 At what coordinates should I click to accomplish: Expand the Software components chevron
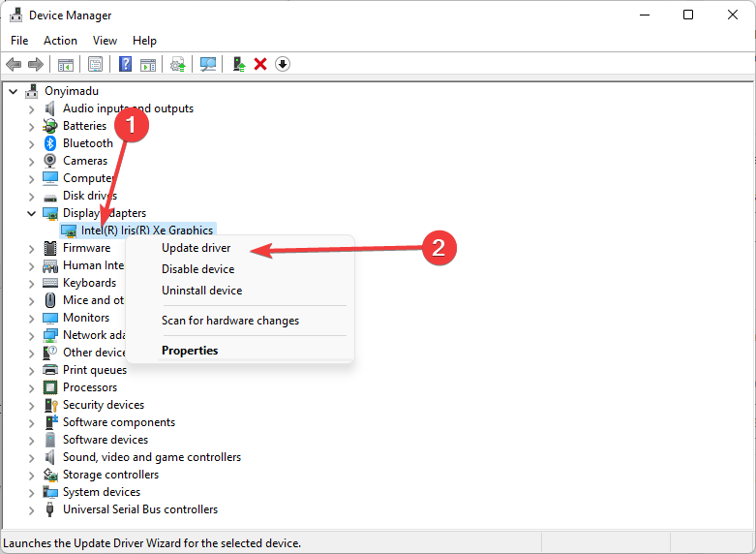coord(31,423)
